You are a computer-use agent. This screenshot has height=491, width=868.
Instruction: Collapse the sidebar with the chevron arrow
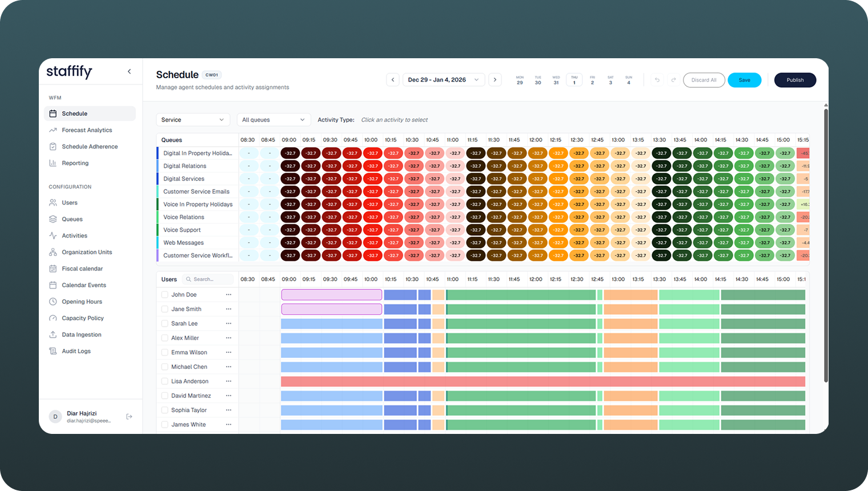(129, 71)
